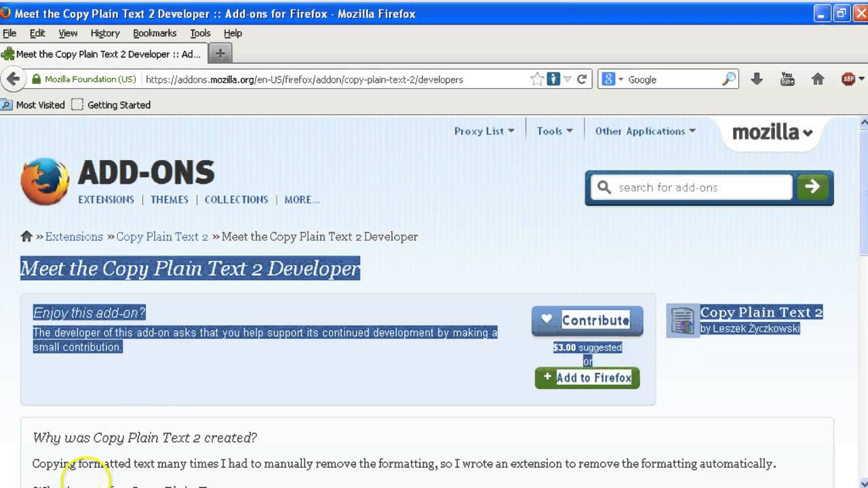Open the Edit menu
This screenshot has height=488, width=868.
(x=37, y=33)
